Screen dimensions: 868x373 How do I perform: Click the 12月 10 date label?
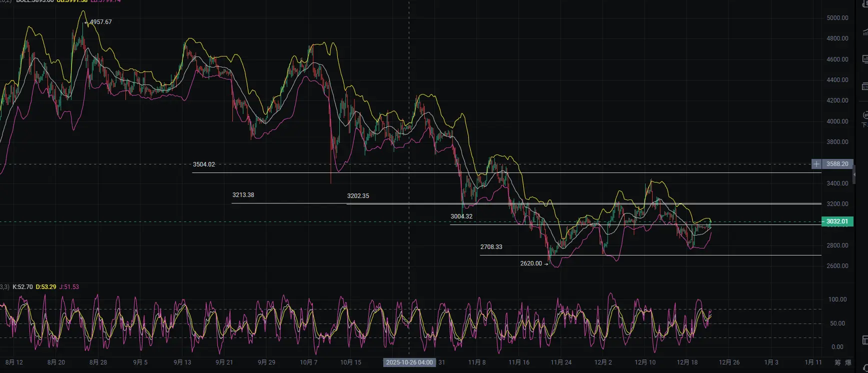(x=645, y=362)
